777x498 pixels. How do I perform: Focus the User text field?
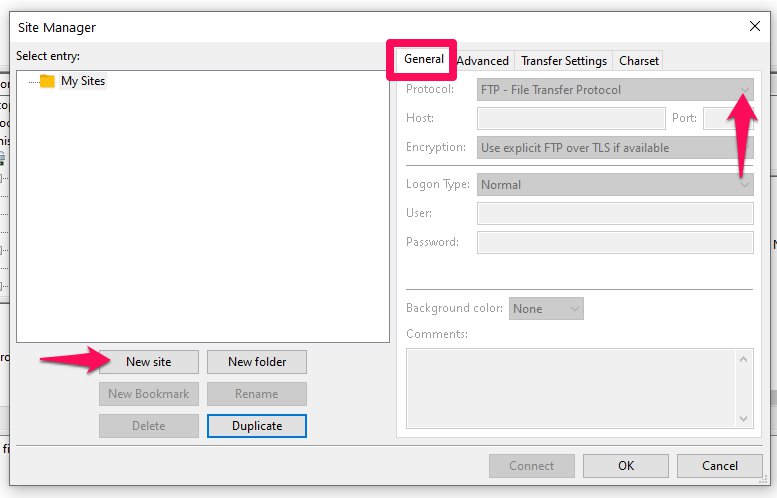point(615,214)
